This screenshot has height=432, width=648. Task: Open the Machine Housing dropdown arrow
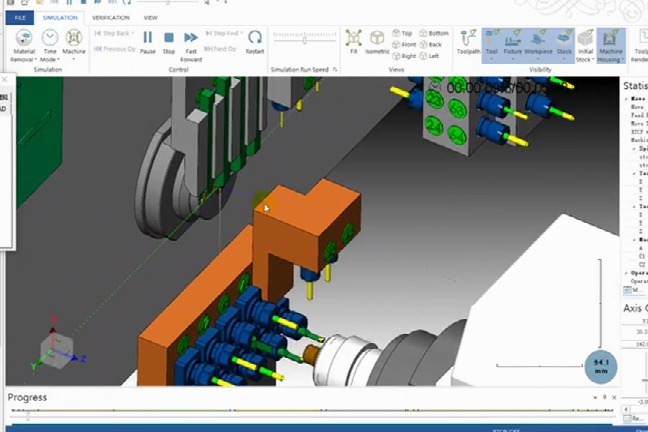click(x=622, y=60)
